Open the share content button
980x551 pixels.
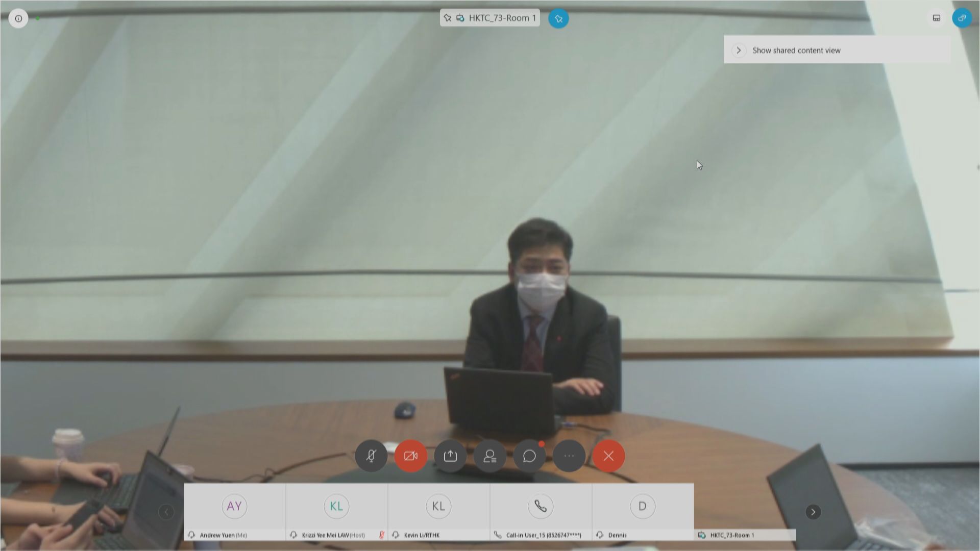tap(450, 456)
